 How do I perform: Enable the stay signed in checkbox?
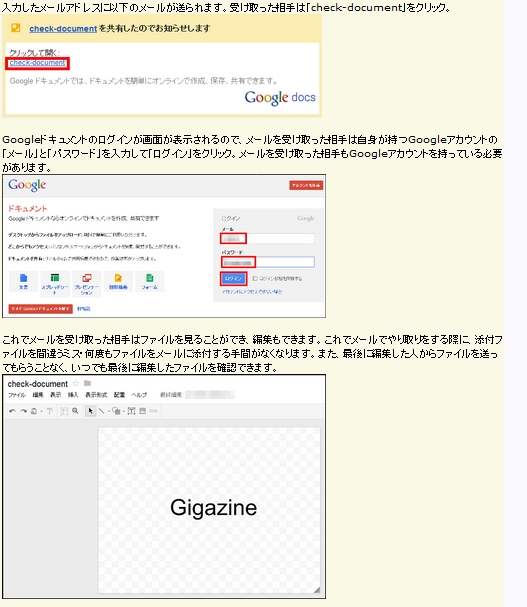[255, 278]
